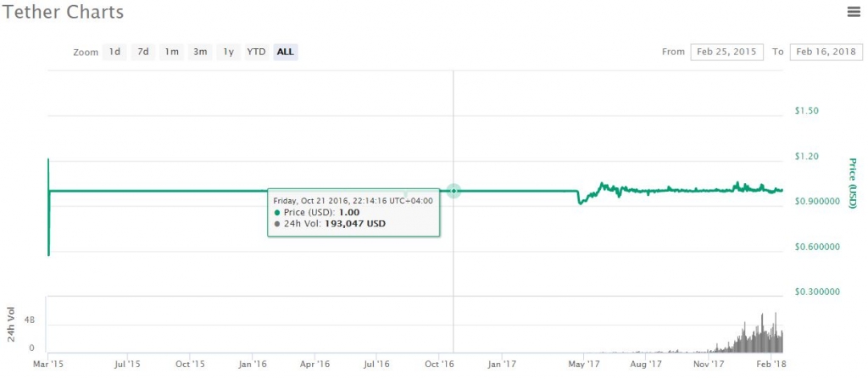Viewport: 868px width, 379px height.
Task: Click the price spike at Mar '15
Action: pos(48,161)
